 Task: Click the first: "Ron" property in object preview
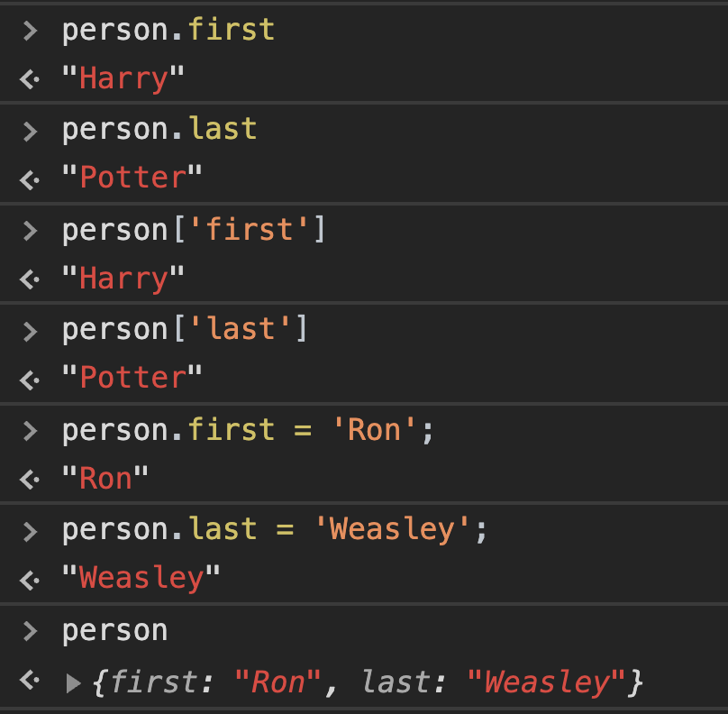208,682
